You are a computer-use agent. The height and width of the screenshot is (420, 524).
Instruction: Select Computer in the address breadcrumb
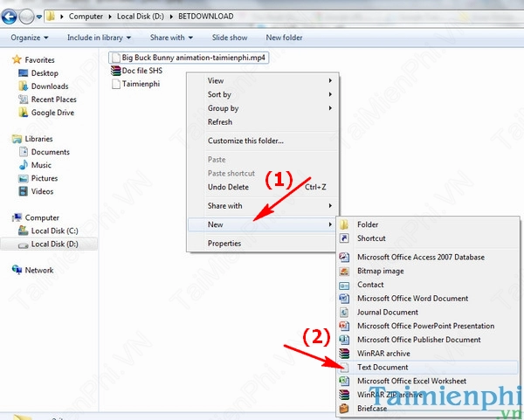point(86,17)
